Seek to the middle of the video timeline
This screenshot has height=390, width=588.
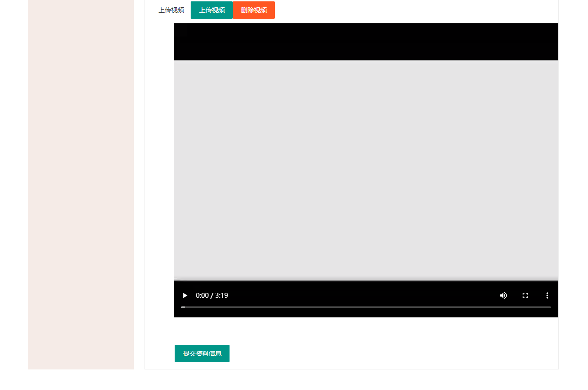(x=366, y=307)
